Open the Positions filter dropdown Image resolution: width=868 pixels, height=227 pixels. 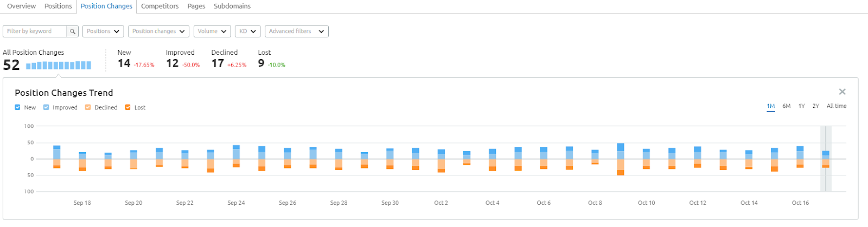click(x=103, y=31)
